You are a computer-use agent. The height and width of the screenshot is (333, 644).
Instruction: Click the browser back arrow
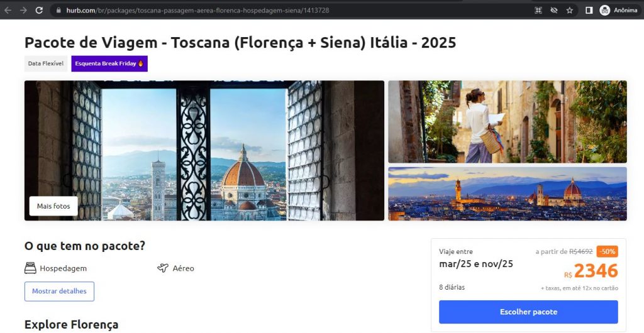[8, 10]
